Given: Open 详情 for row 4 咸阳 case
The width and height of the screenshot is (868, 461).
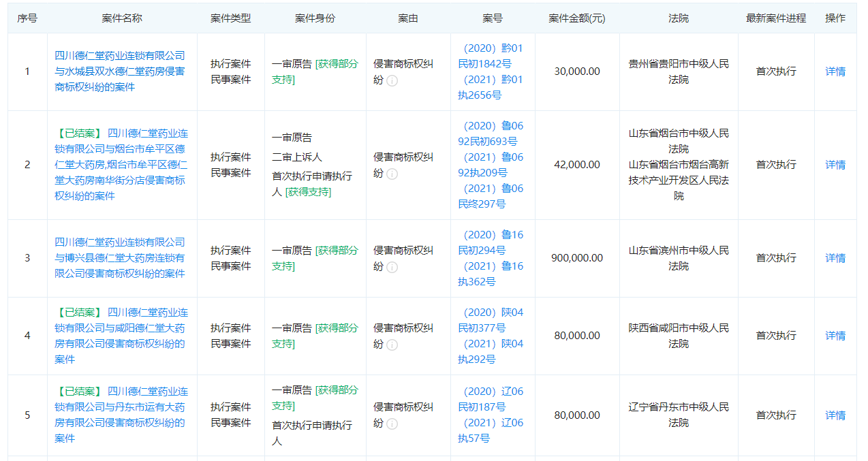Looking at the screenshot, I should [835, 336].
